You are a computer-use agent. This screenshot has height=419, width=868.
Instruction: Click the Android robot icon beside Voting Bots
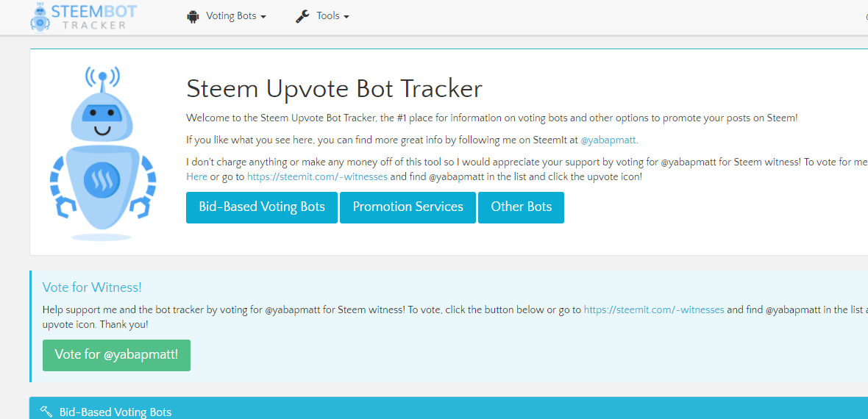click(193, 17)
